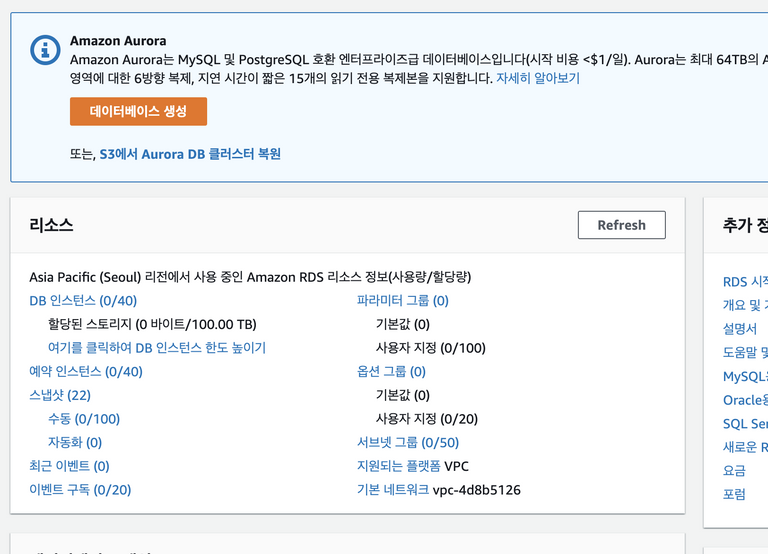This screenshot has height=554, width=768.
Task: Open the 자동화 (0) snapshots link
Action: tap(75, 442)
